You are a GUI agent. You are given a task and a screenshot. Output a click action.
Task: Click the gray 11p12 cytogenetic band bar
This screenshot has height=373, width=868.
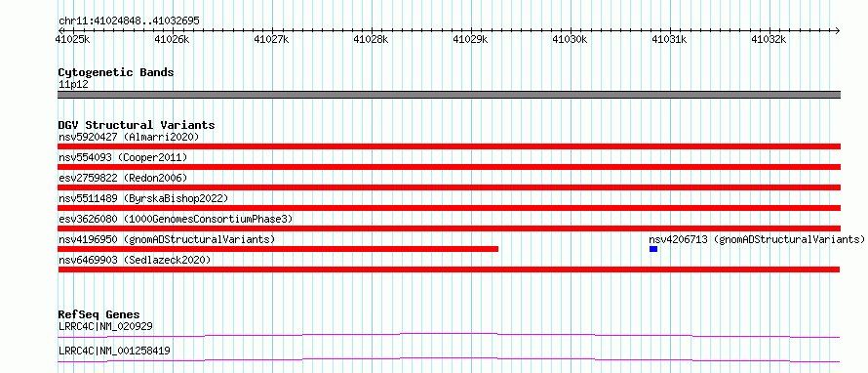(x=449, y=95)
